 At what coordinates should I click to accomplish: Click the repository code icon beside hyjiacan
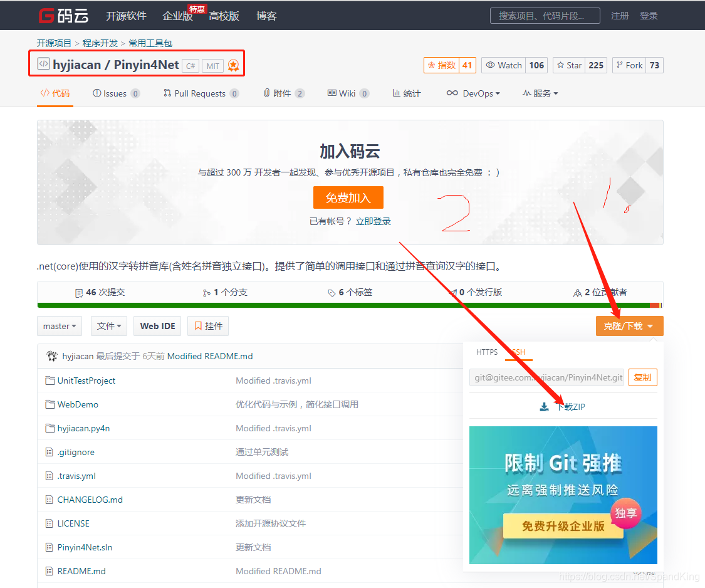click(43, 63)
